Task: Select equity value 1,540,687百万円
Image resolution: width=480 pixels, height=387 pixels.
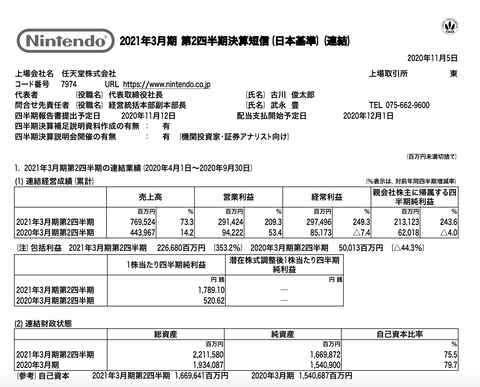Action: pos(325,376)
